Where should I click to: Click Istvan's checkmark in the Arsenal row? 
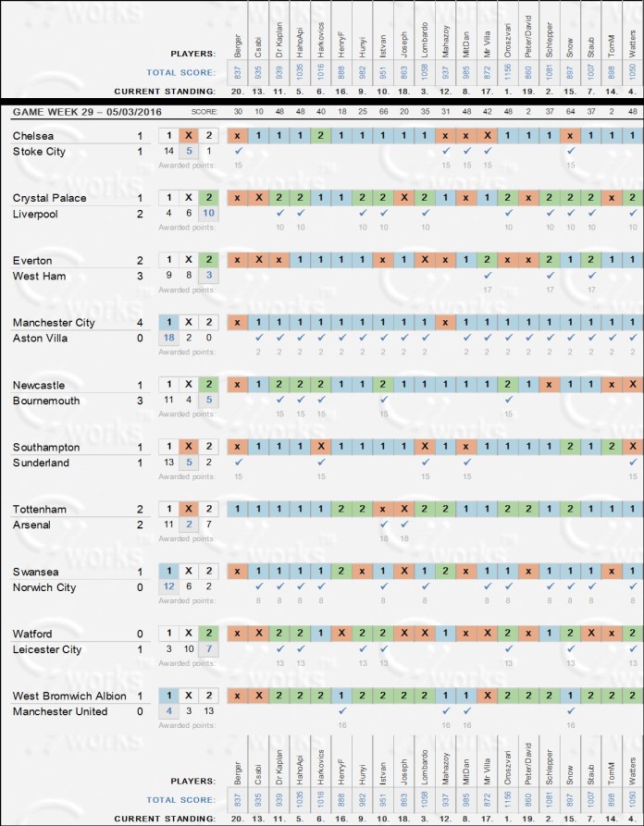click(384, 524)
